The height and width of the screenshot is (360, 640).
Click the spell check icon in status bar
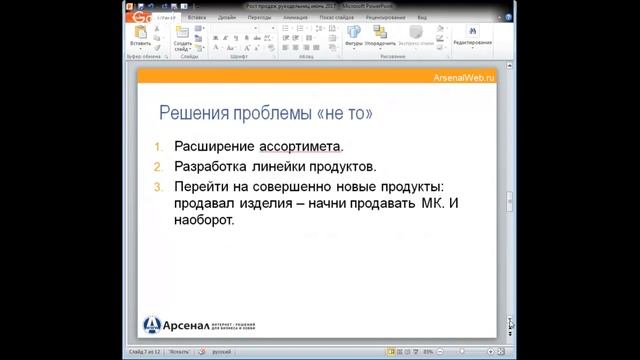point(202,351)
